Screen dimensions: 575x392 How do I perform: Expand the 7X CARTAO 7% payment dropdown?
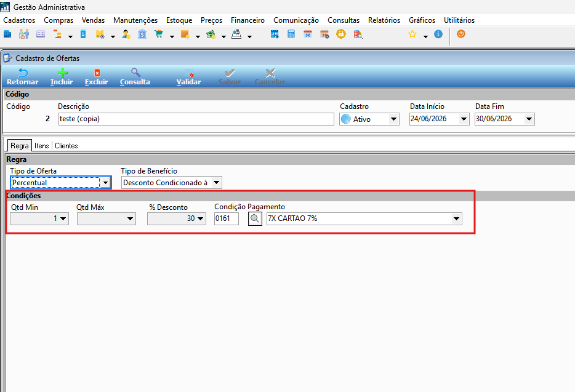coord(456,219)
